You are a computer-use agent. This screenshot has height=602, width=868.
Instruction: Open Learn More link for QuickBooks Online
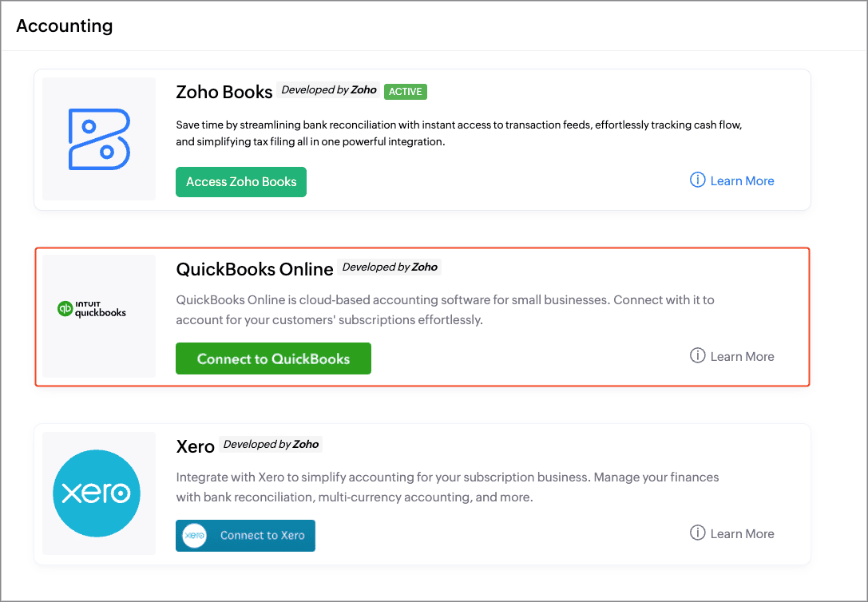pos(742,356)
